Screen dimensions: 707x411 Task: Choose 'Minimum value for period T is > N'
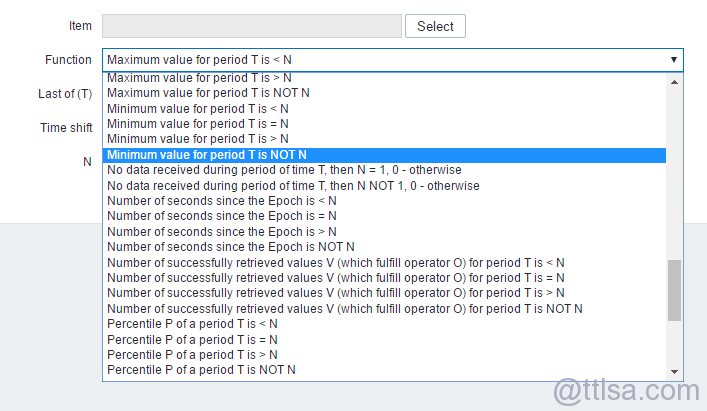click(x=198, y=139)
